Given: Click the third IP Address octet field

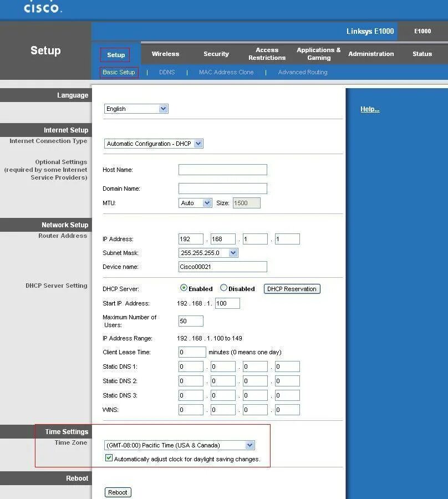Looking at the screenshot, I should point(255,239).
